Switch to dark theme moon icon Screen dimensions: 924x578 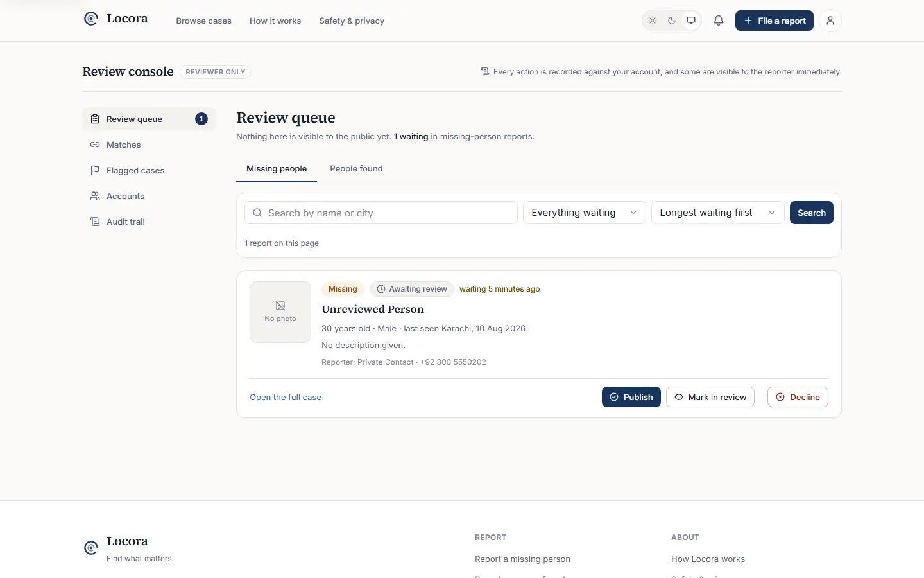click(672, 21)
